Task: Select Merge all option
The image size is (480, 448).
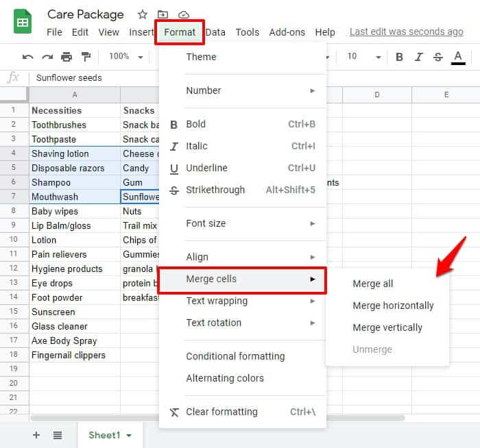Action: tap(387, 284)
